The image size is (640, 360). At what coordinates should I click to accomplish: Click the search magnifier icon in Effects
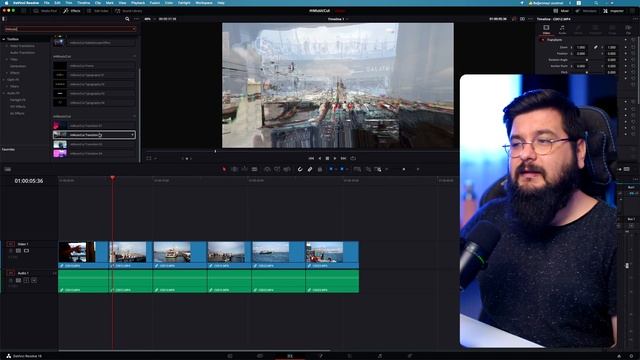[127, 19]
